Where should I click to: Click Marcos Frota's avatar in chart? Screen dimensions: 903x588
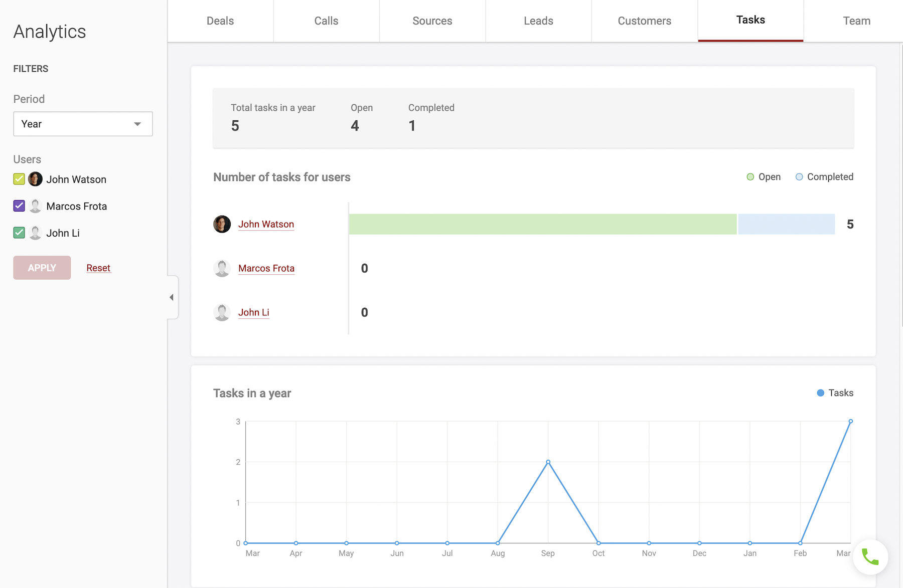(222, 268)
